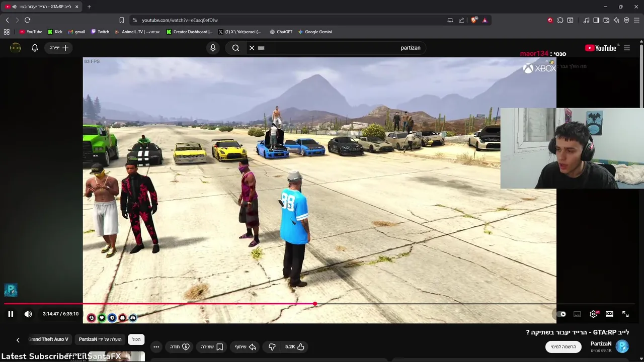This screenshot has width=644, height=362.
Task: Click the search magnifier icon
Action: pos(235,48)
